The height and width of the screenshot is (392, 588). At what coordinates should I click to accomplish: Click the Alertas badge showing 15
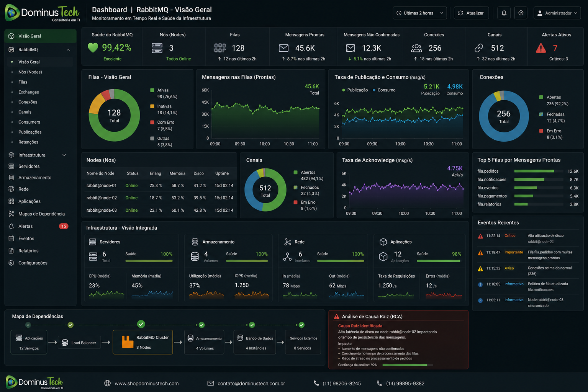click(64, 226)
